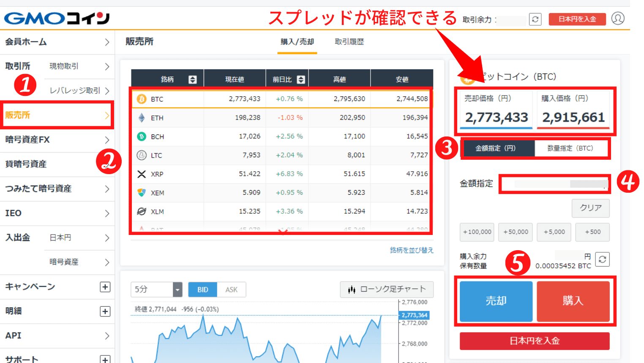Open レバレッジ取引 menu item
644x363 pixels.
click(79, 91)
